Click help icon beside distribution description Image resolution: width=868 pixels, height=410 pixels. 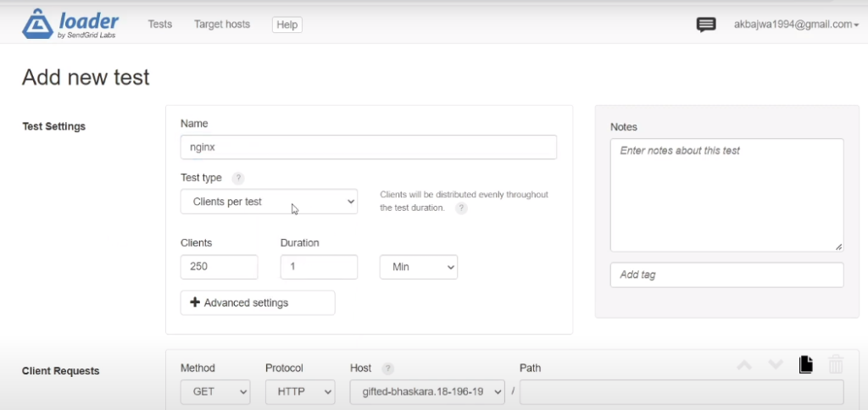(461, 208)
